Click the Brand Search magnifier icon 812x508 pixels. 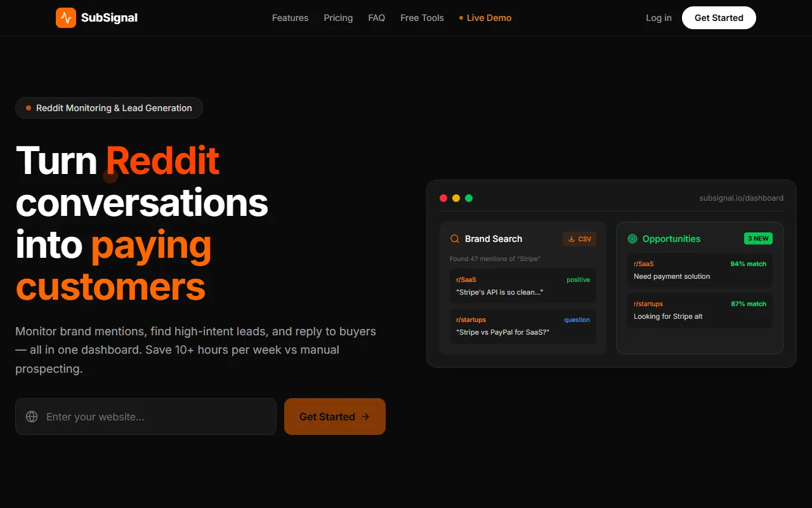[x=455, y=239]
